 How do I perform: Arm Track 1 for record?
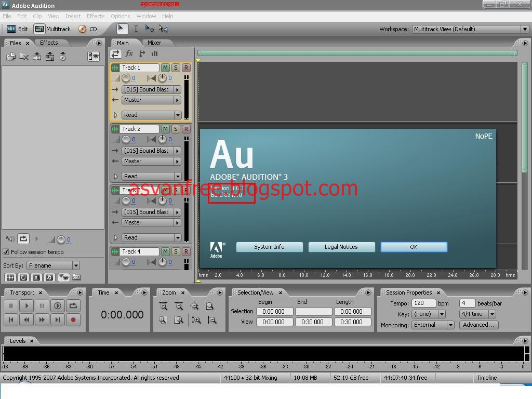pyautogui.click(x=186, y=68)
